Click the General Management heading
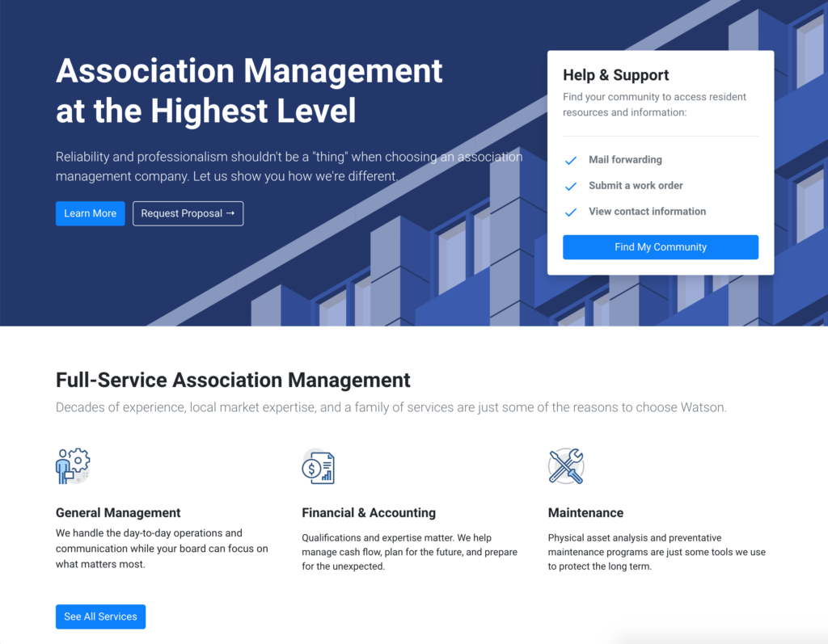This screenshot has width=828, height=644. [x=118, y=512]
